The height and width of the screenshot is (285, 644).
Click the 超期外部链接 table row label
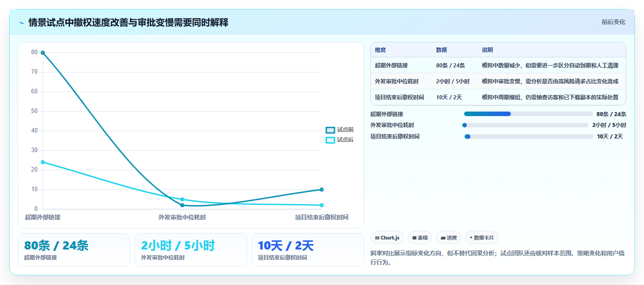pos(391,66)
